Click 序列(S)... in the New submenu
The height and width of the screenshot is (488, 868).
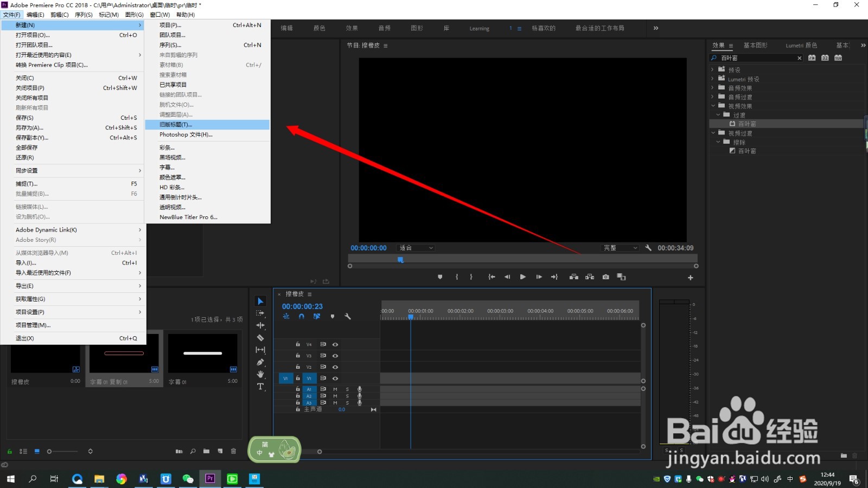pos(207,45)
